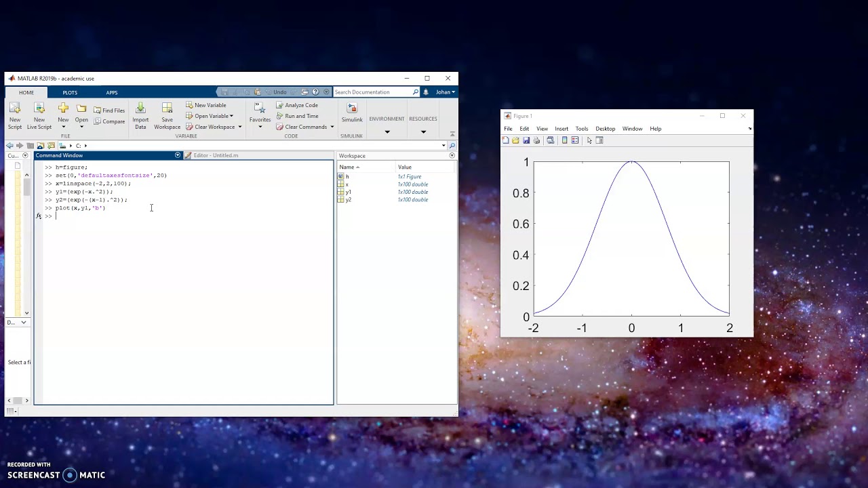Click the Search Documentation field
This screenshot has width=868, height=488.
click(x=376, y=92)
